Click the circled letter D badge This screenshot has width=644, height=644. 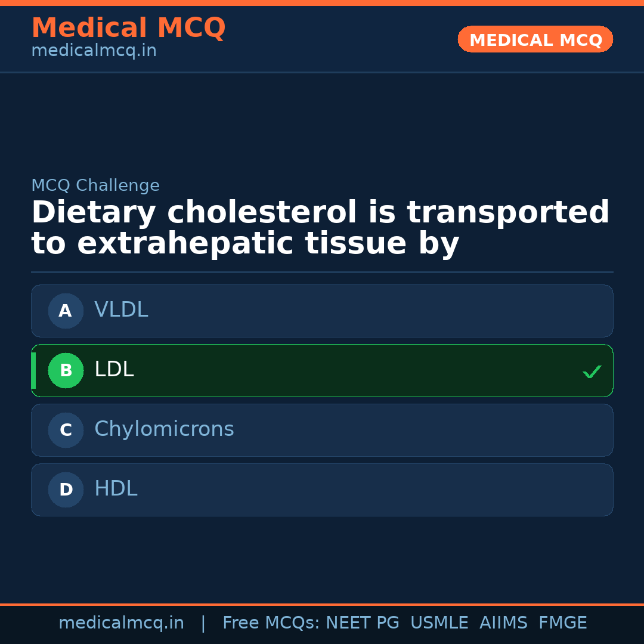tap(66, 490)
